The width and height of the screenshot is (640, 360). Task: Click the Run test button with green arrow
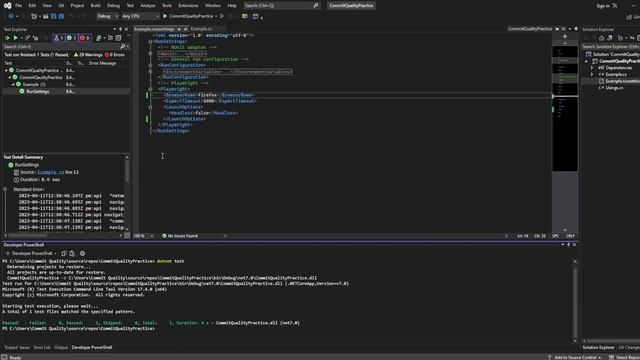pos(16,38)
